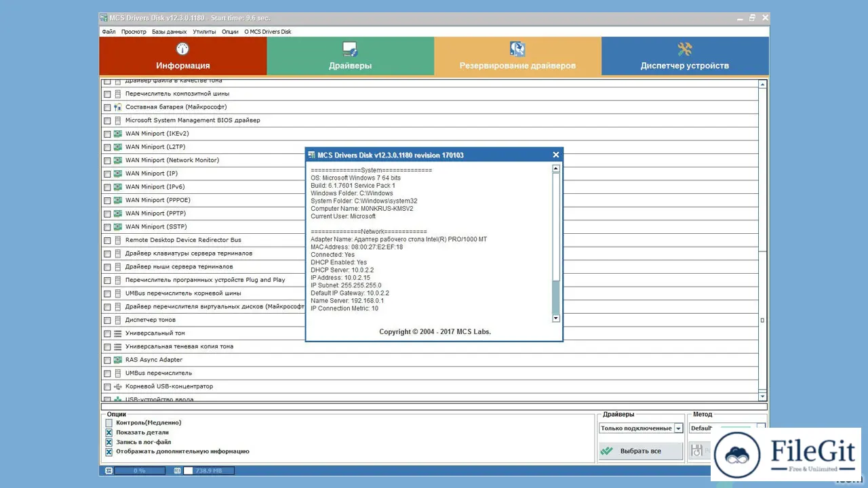The width and height of the screenshot is (868, 488).
Task: Check the WAN Miniport (IKEv2) checkbox
Action: [107, 134]
